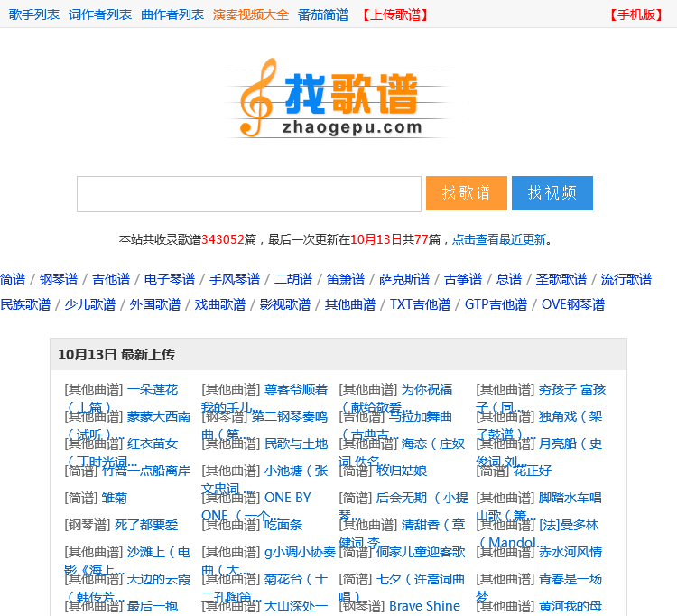Screen dimensions: 677x616
Task: Visit the 流行歌谱 category
Action: coord(626,279)
